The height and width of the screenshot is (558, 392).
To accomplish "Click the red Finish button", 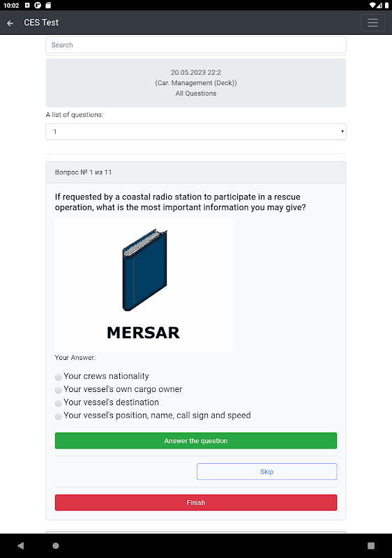I will 195,502.
